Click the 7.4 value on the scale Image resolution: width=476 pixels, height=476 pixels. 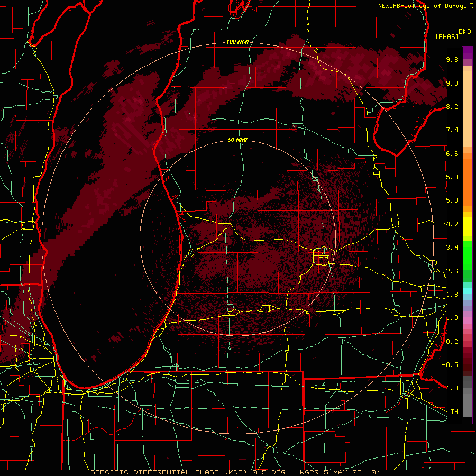(x=452, y=130)
